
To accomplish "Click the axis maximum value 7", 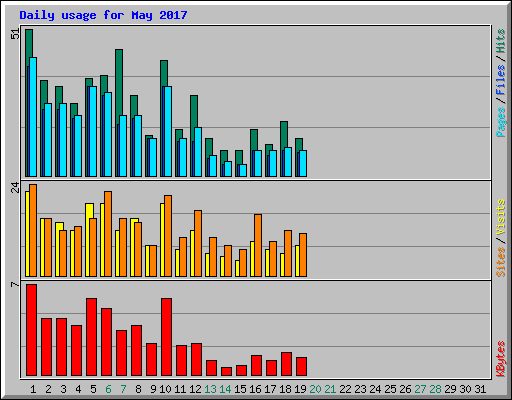I will 15,284.
